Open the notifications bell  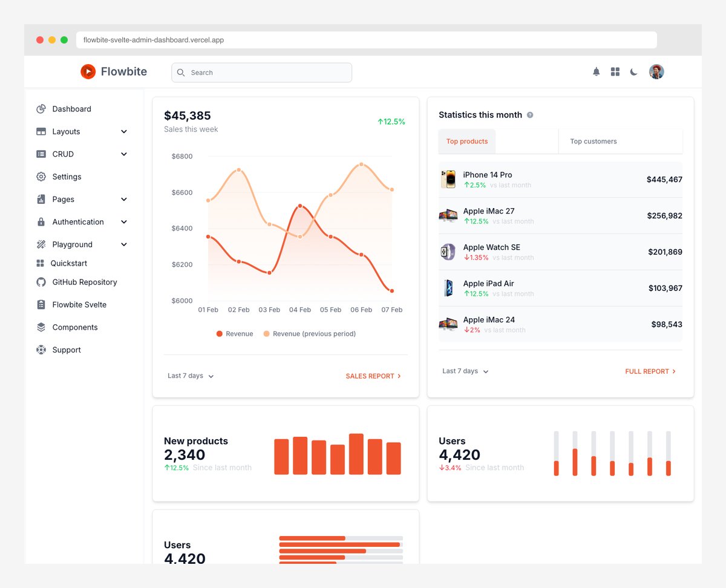(596, 71)
